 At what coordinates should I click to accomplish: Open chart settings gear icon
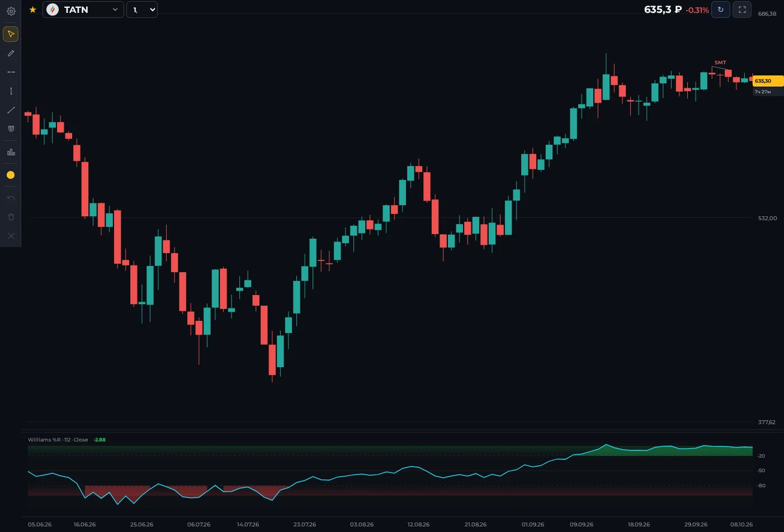(11, 11)
